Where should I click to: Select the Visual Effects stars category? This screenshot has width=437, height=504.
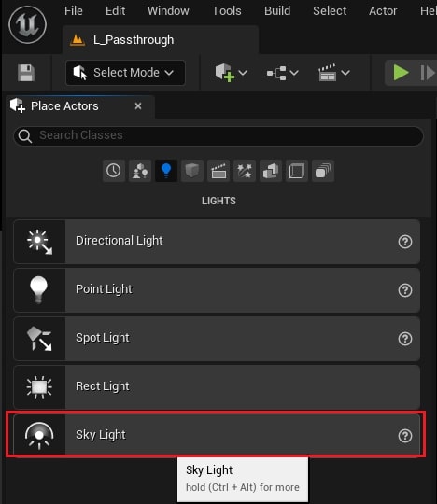(x=245, y=171)
